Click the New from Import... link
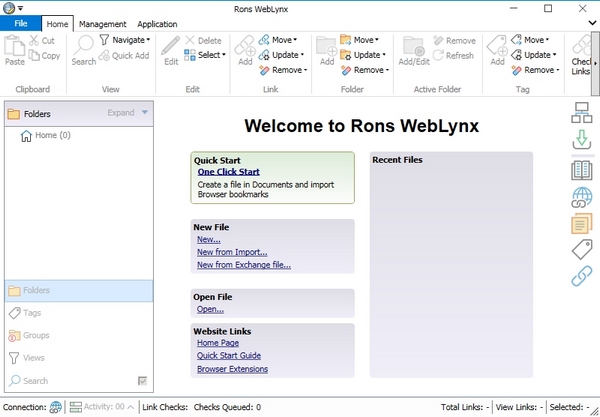The image size is (600, 417). (x=232, y=252)
